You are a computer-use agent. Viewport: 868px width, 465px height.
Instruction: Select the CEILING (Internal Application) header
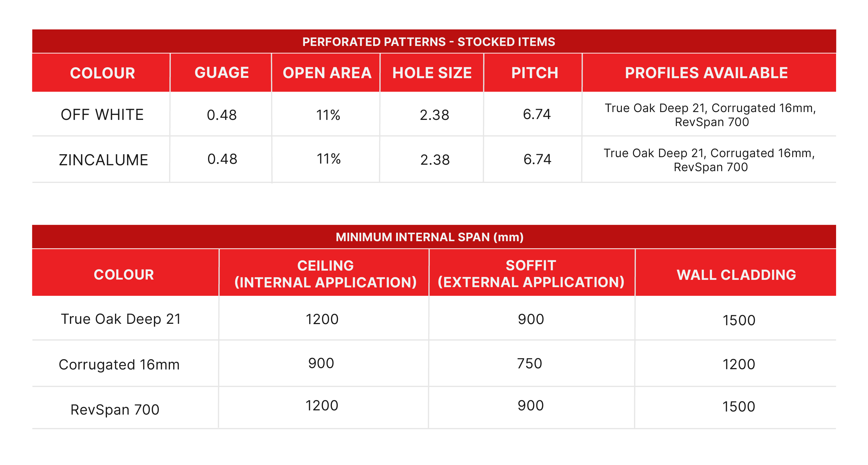[x=325, y=274]
